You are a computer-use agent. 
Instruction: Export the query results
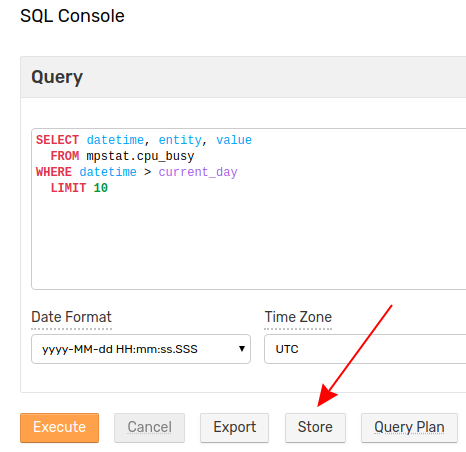[234, 428]
